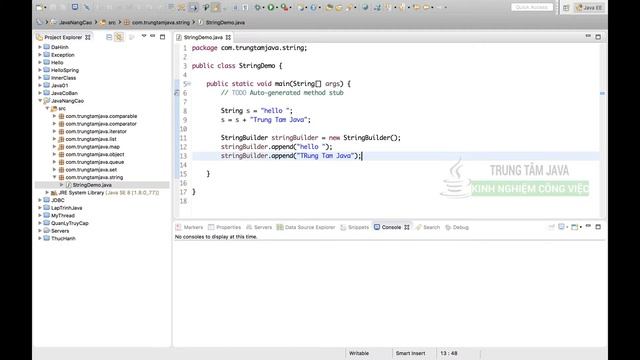Image resolution: width=640 pixels, height=360 pixels.
Task: Select the Servers project folder
Action: 60,231
